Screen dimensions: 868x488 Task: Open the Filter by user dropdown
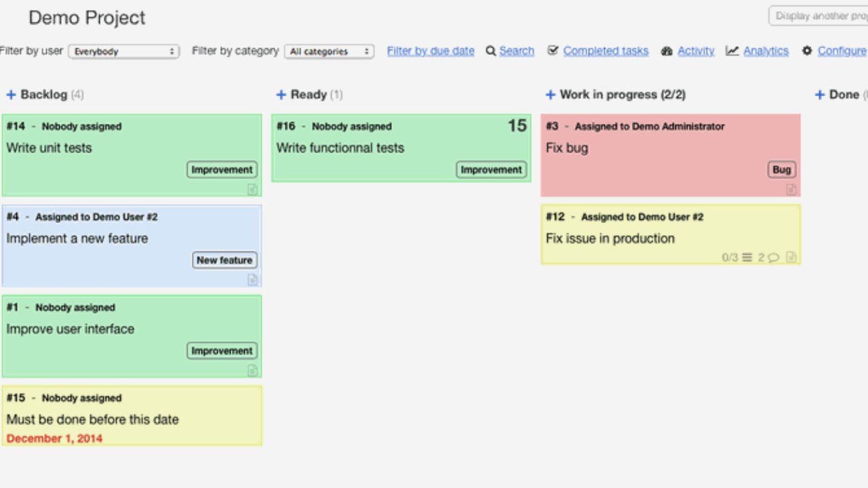coord(124,52)
